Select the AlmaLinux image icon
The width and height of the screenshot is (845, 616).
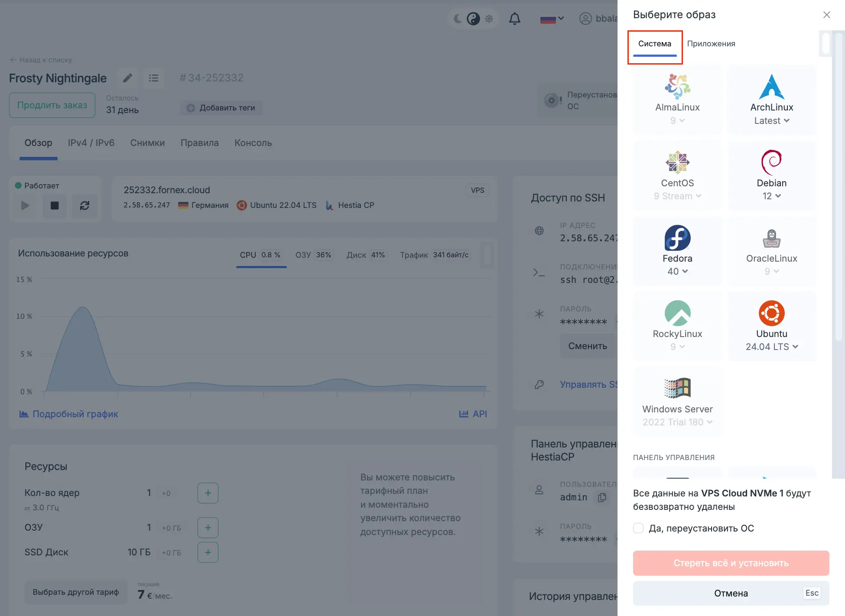pyautogui.click(x=677, y=86)
